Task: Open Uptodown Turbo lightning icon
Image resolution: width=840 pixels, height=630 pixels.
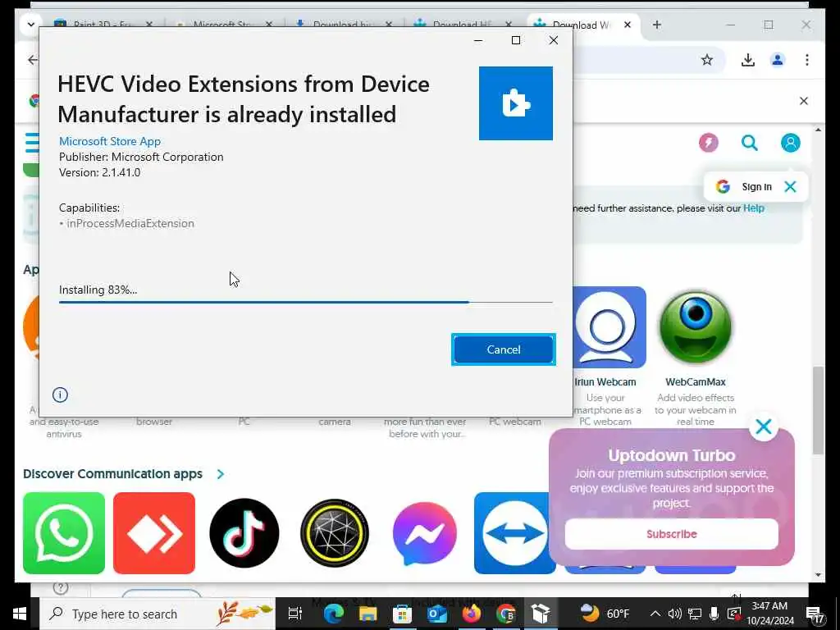Action: pyautogui.click(x=708, y=143)
